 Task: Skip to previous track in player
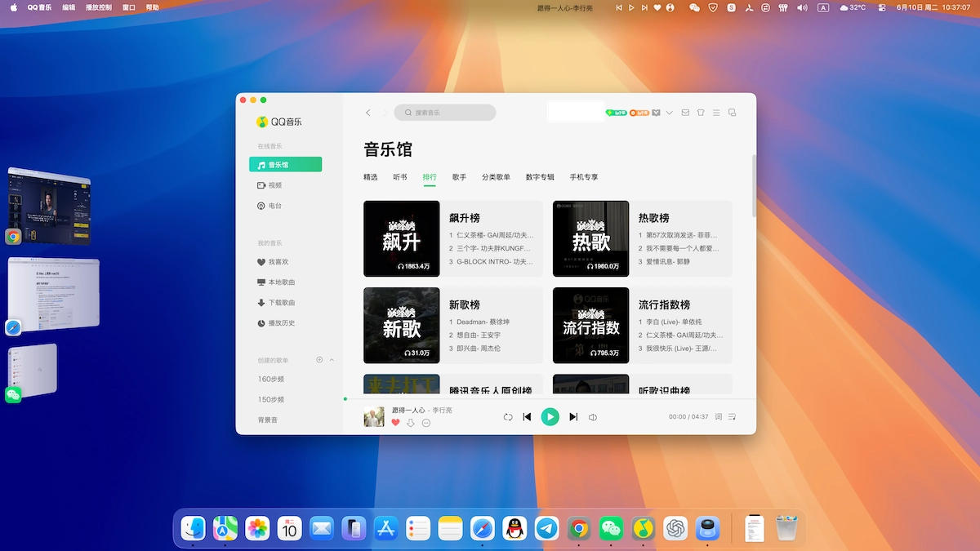click(528, 417)
